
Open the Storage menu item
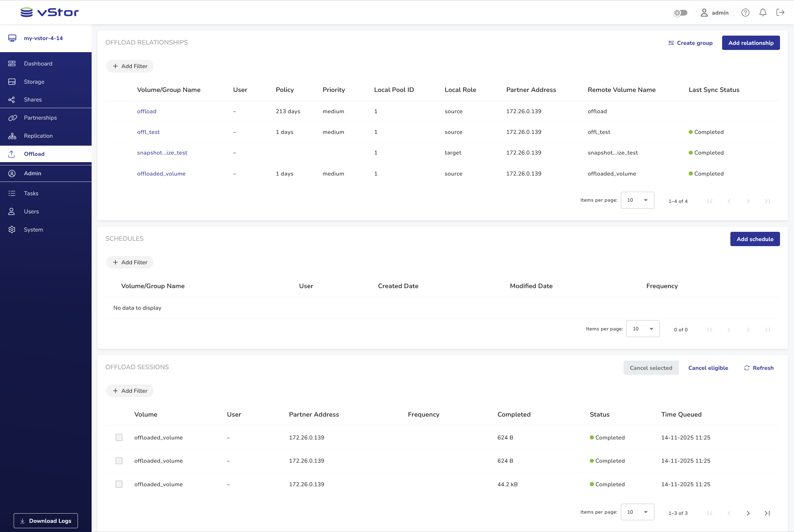(x=34, y=82)
